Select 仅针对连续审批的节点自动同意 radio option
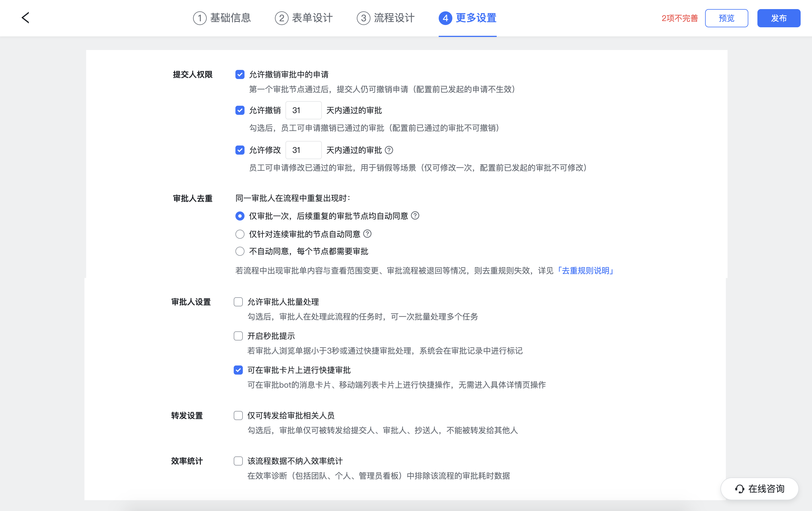Screen dimensions: 812x511 tap(240, 234)
